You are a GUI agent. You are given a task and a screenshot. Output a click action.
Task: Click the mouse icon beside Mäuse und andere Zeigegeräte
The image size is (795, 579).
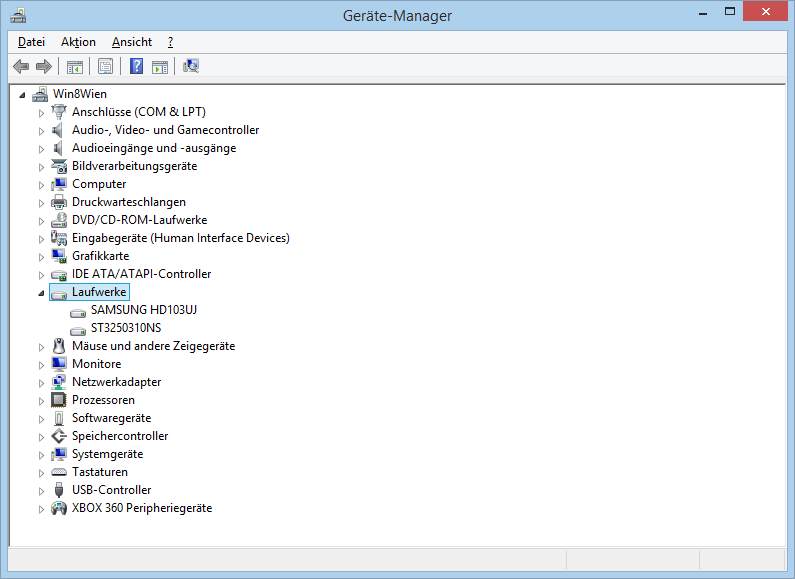click(59, 346)
